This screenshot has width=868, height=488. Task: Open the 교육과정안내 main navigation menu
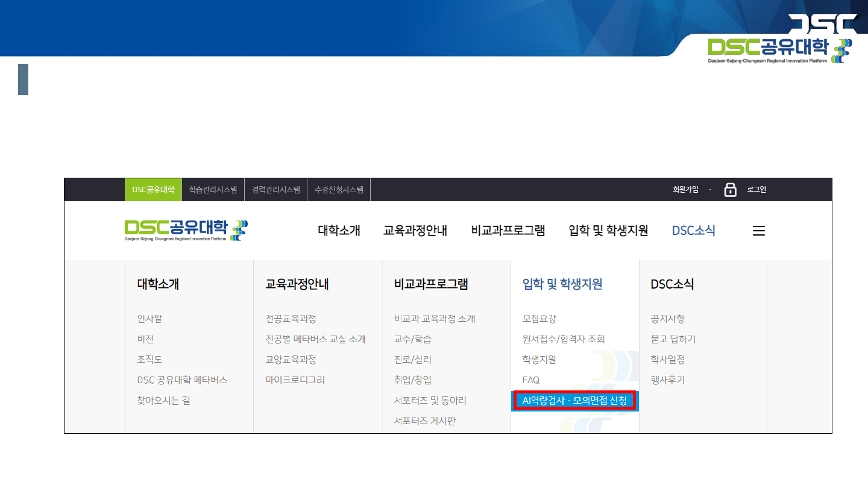pos(415,231)
